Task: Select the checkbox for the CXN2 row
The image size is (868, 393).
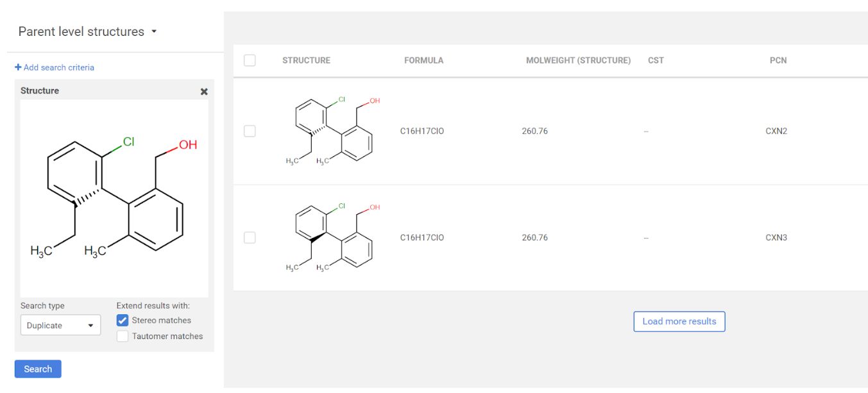Action: (250, 131)
